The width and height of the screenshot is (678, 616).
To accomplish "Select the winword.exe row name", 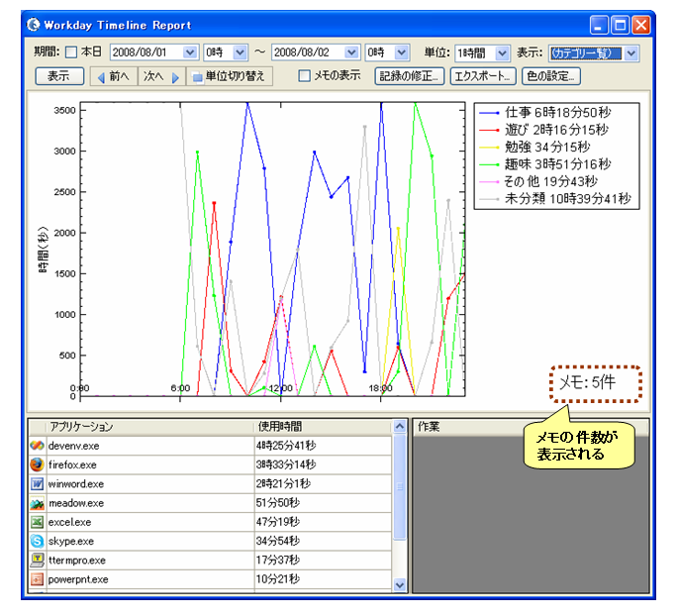I will (x=75, y=484).
